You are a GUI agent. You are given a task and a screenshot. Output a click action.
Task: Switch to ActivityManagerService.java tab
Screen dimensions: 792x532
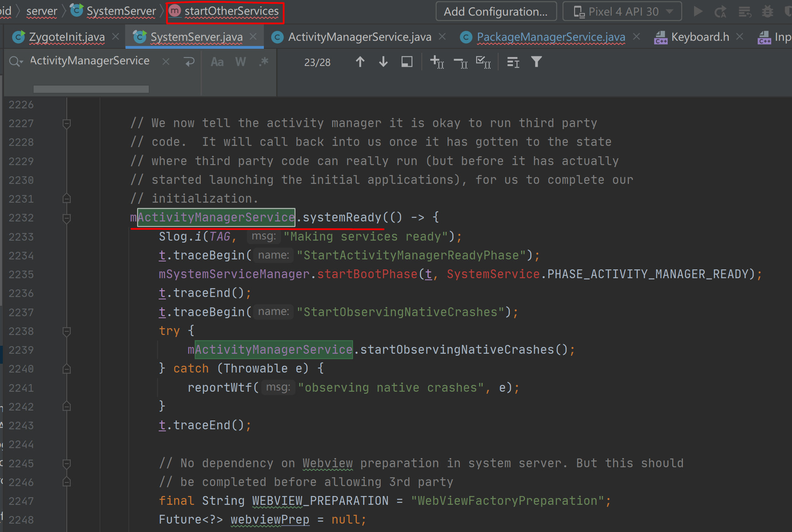(x=359, y=37)
